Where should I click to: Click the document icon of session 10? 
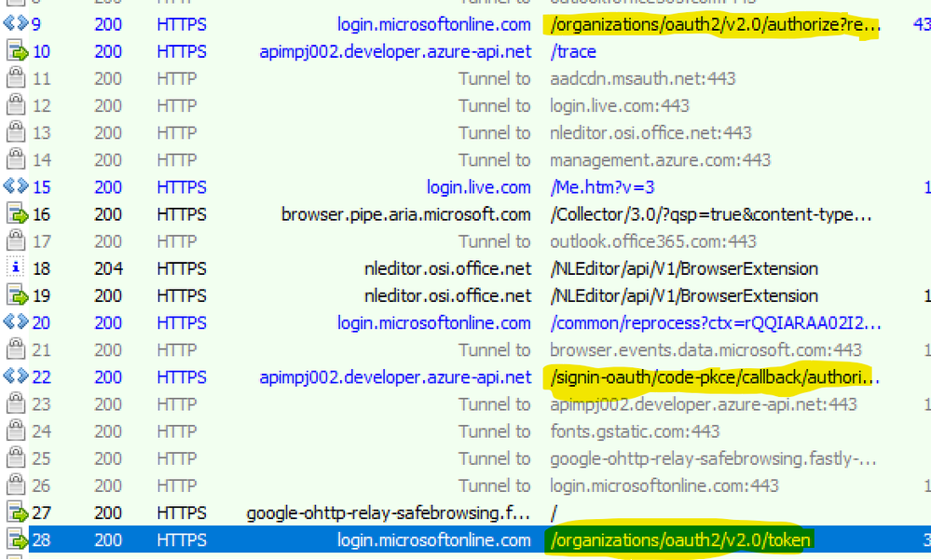click(x=17, y=51)
